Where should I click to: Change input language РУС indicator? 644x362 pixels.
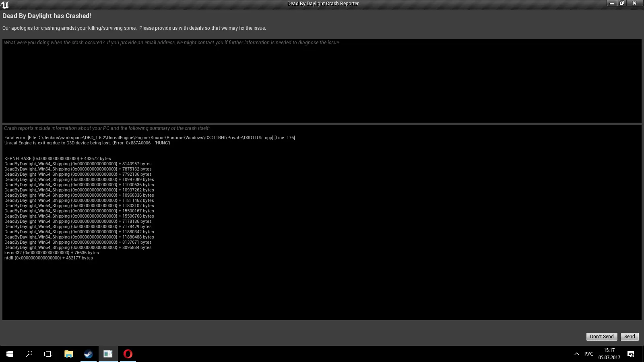click(589, 354)
